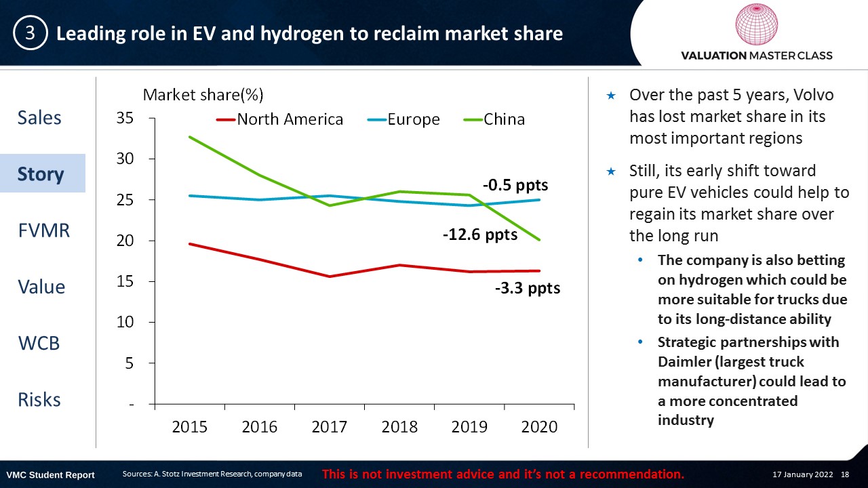The height and width of the screenshot is (488, 868).
Task: Click the second star bullet marker
Action: pyautogui.click(x=611, y=171)
